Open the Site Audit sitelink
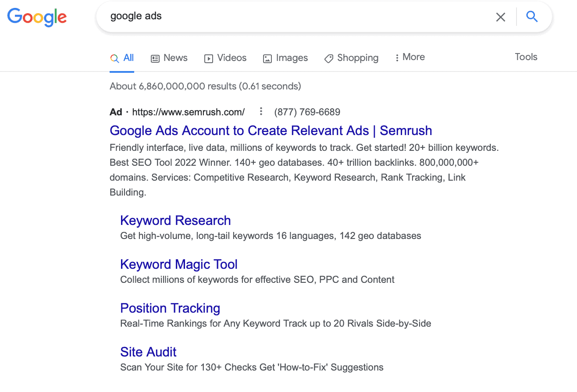Screen dimensions: 577x392 148,352
